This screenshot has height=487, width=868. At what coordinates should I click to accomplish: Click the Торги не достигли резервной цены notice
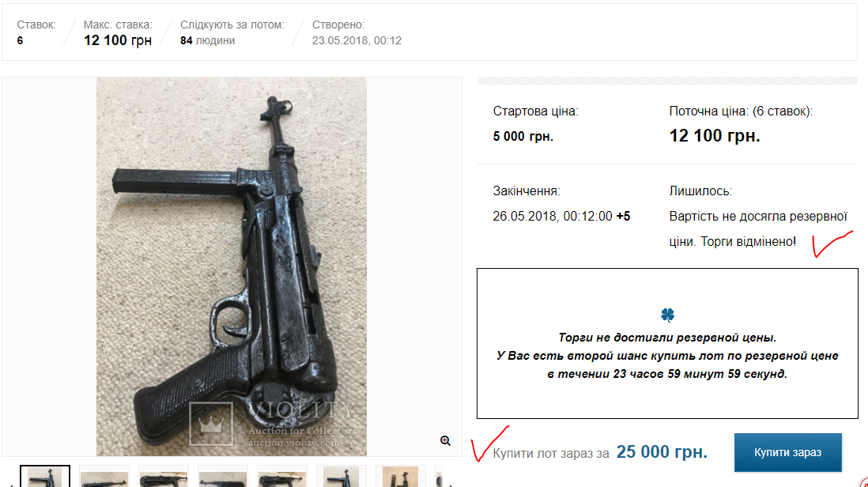click(667, 337)
